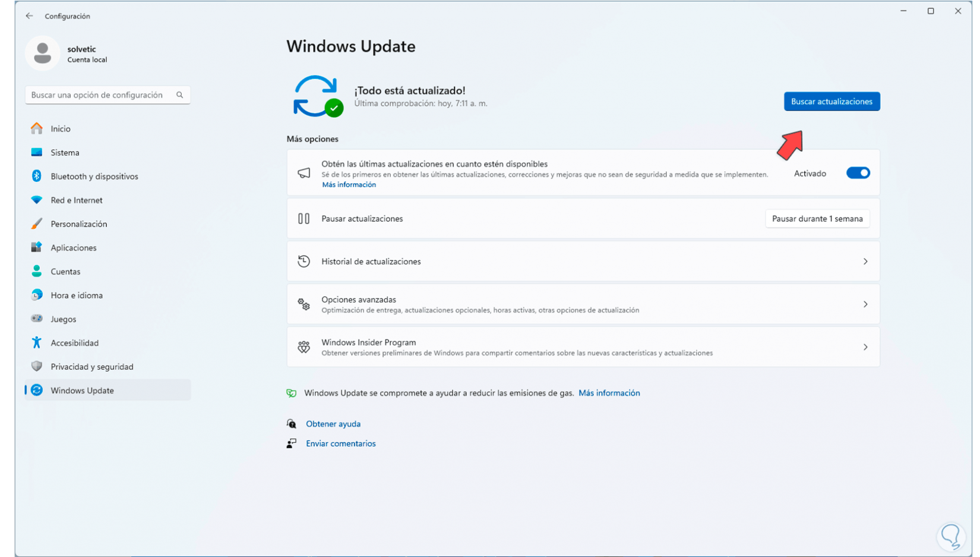The height and width of the screenshot is (557, 980).
Task: Expand Historial de actualizaciones chevron
Action: (x=865, y=262)
